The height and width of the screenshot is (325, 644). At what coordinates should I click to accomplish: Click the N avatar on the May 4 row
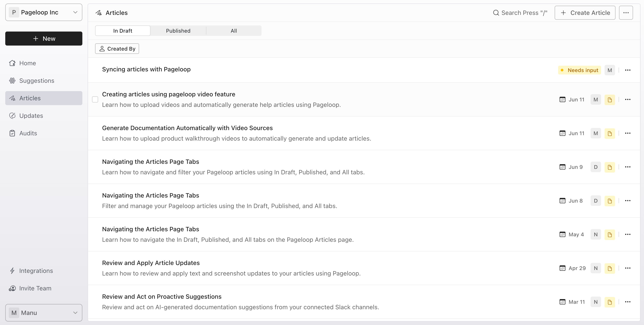pyautogui.click(x=596, y=235)
